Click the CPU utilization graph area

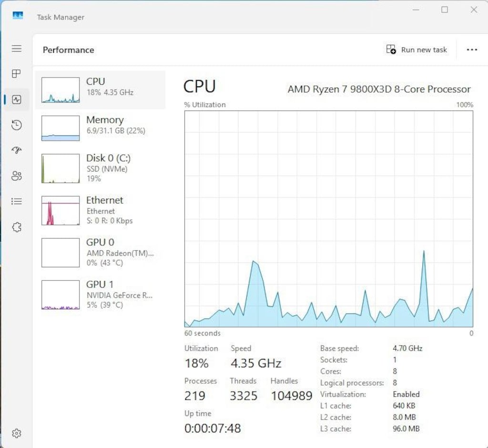click(329, 219)
